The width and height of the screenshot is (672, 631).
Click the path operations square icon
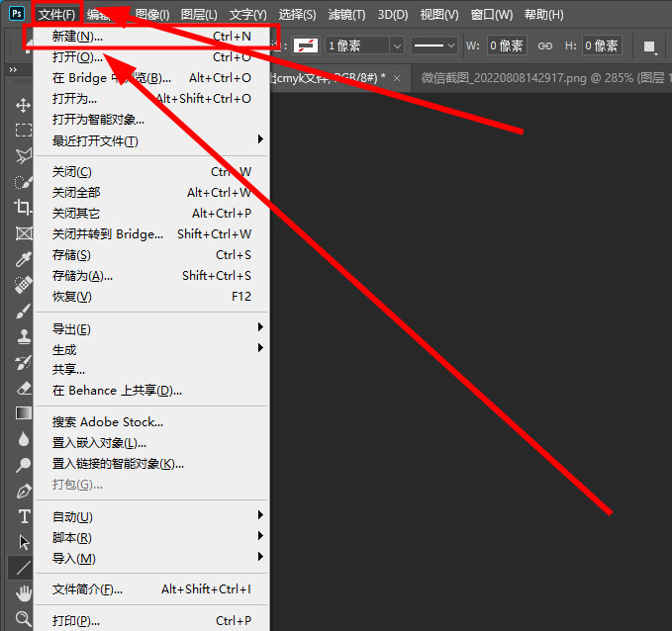[x=649, y=46]
